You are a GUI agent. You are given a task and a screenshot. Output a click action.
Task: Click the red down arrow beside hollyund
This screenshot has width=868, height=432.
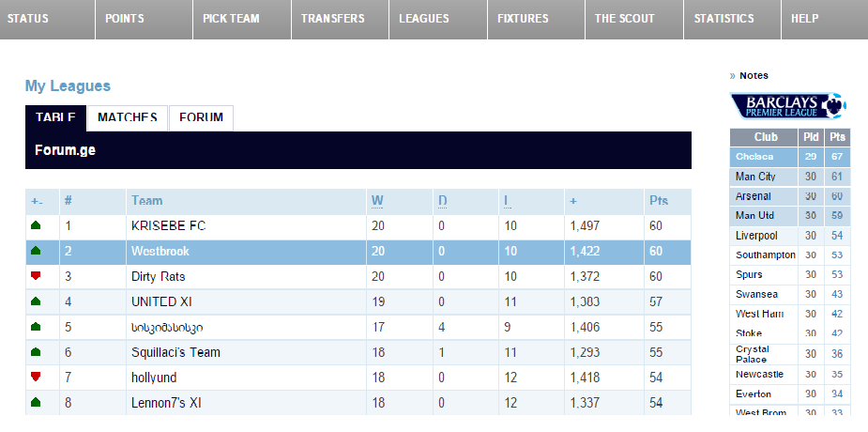tap(37, 377)
